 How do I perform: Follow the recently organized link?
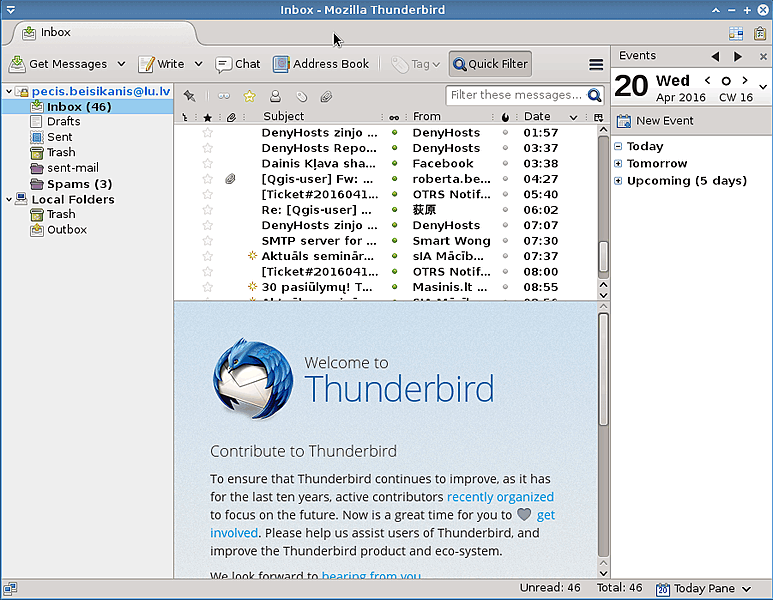[x=500, y=497]
